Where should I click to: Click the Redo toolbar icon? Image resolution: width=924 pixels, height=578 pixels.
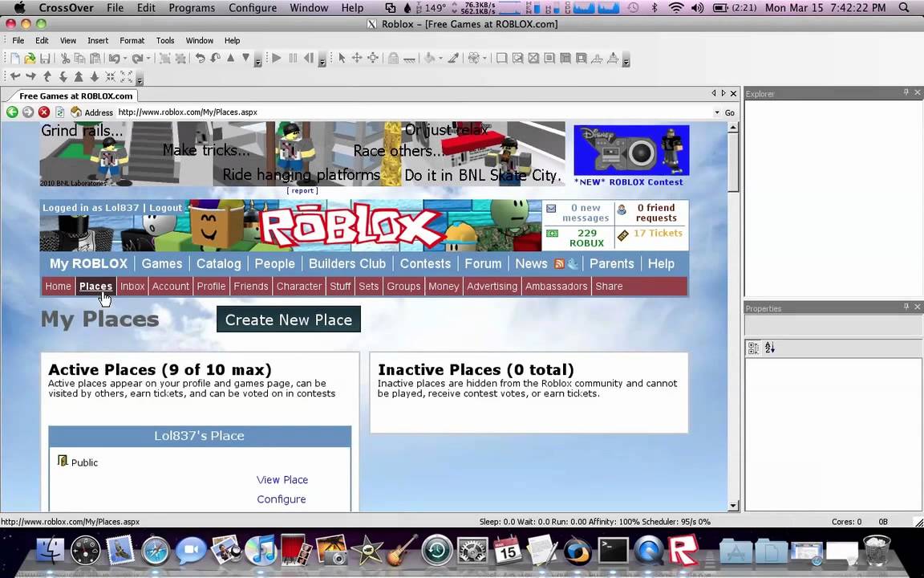click(x=137, y=59)
